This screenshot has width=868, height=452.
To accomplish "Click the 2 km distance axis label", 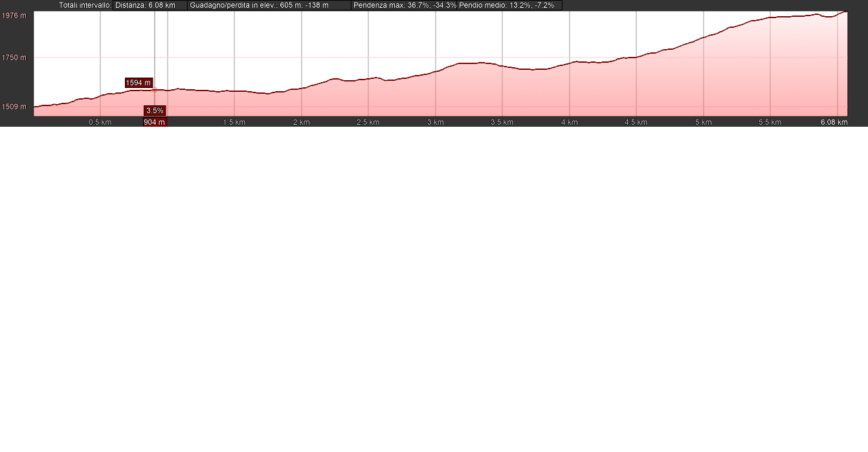I will coord(301,122).
